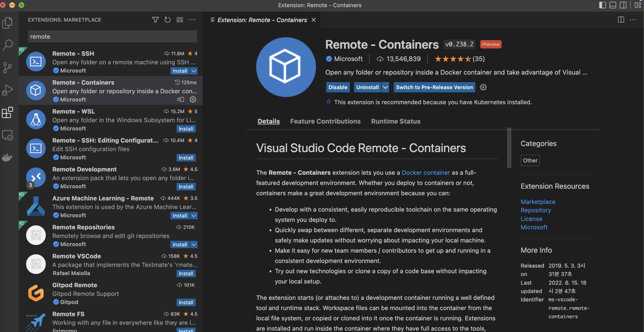Click Switch to Pre-Release Version button
The image size is (644, 332).
pyautogui.click(x=434, y=87)
